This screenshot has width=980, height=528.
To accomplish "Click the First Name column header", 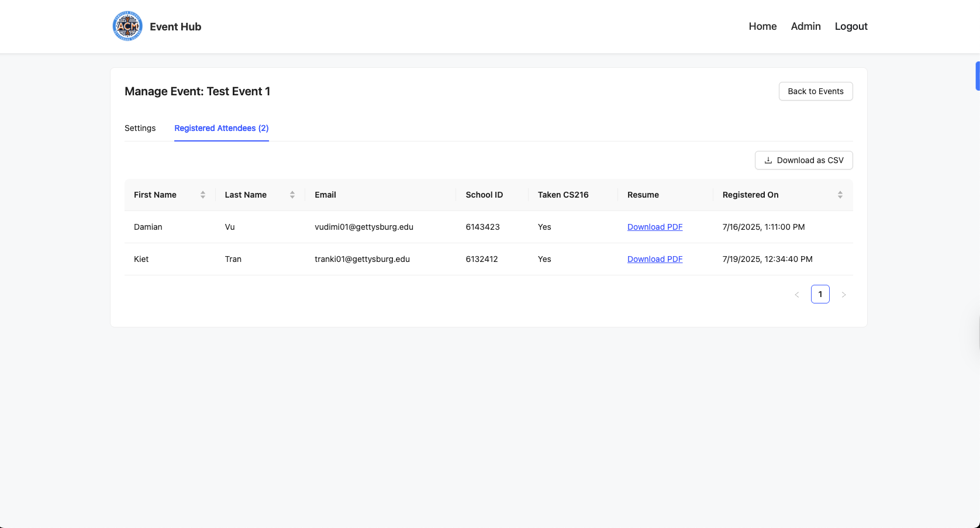I will tap(155, 195).
